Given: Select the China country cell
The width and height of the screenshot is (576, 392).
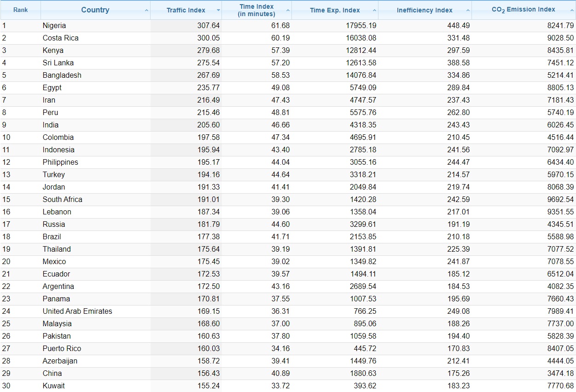Looking at the screenshot, I should pyautogui.click(x=95, y=374).
